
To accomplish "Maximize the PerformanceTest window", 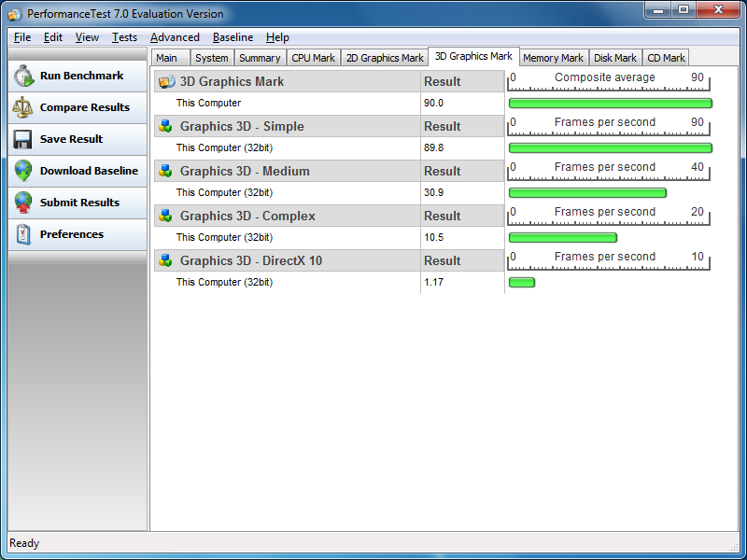I will [684, 10].
